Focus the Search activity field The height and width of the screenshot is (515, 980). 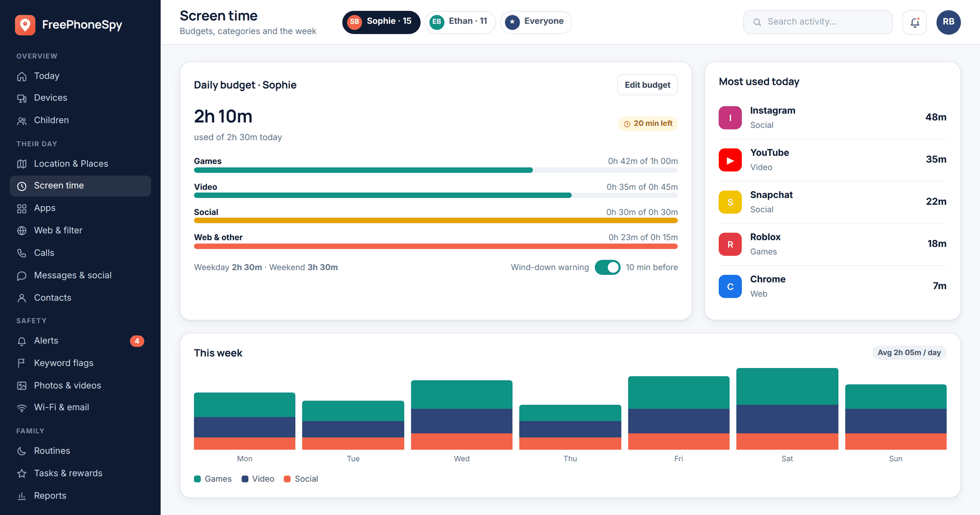(x=818, y=22)
